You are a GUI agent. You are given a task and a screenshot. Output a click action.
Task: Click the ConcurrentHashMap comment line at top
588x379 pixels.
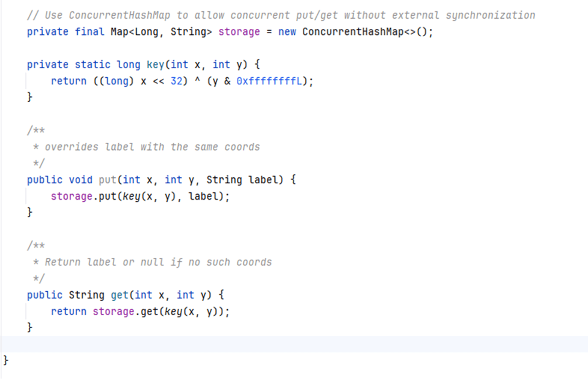click(280, 15)
